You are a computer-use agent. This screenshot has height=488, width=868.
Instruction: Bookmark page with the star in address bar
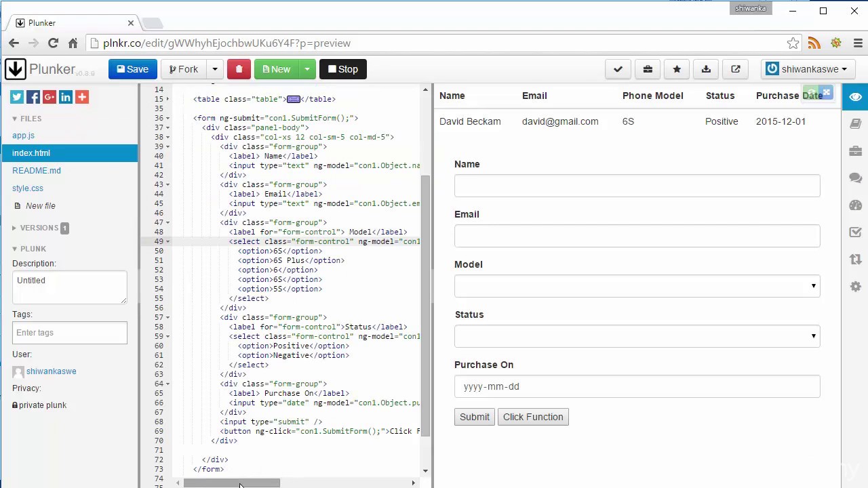coord(793,43)
